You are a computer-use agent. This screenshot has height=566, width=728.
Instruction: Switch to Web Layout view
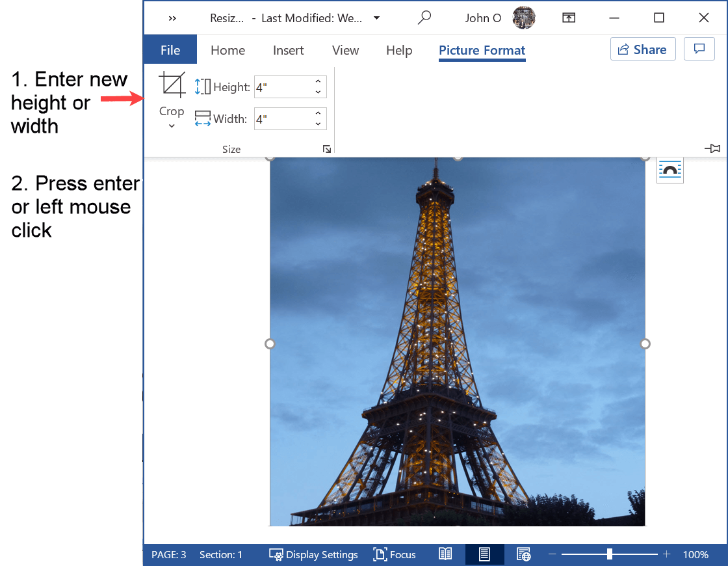coord(523,554)
